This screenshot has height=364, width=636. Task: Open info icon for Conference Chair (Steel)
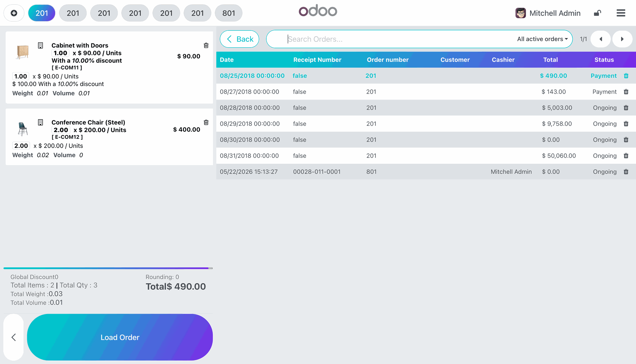coord(40,122)
